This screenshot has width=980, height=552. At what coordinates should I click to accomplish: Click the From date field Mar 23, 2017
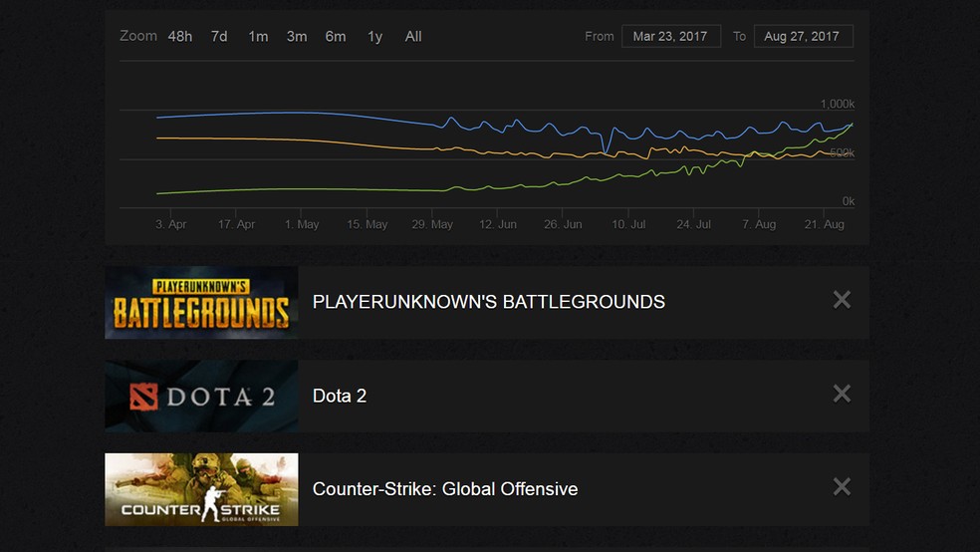(x=671, y=36)
